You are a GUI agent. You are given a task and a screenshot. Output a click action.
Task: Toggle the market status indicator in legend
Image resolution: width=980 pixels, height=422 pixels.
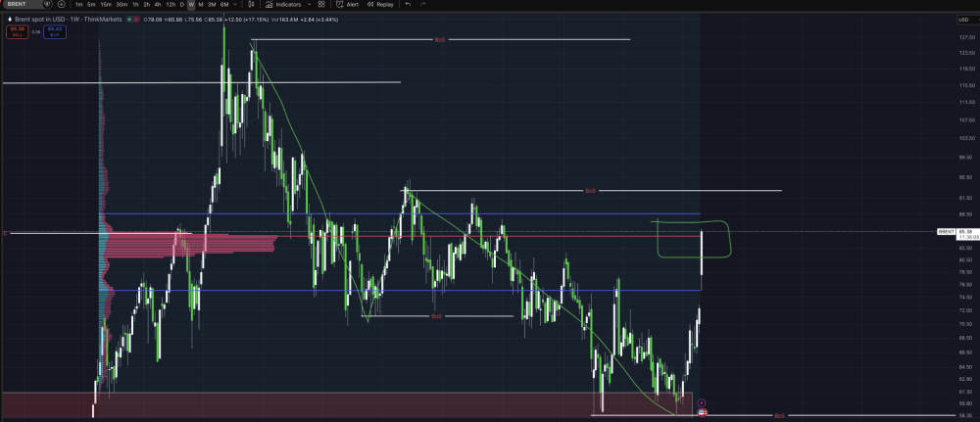point(129,20)
